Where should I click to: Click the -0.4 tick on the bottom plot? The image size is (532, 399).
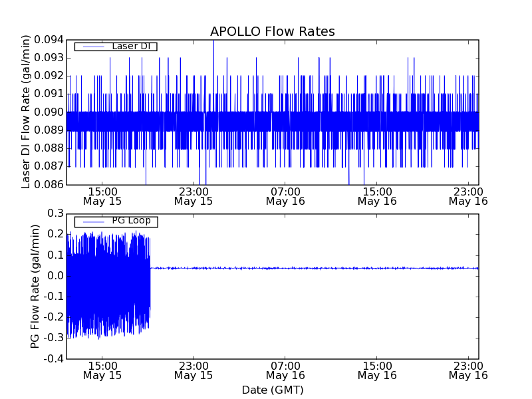pos(53,359)
